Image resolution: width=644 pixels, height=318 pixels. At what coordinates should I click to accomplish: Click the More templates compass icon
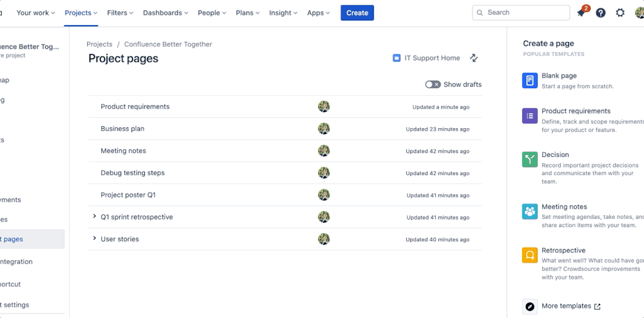click(x=530, y=306)
